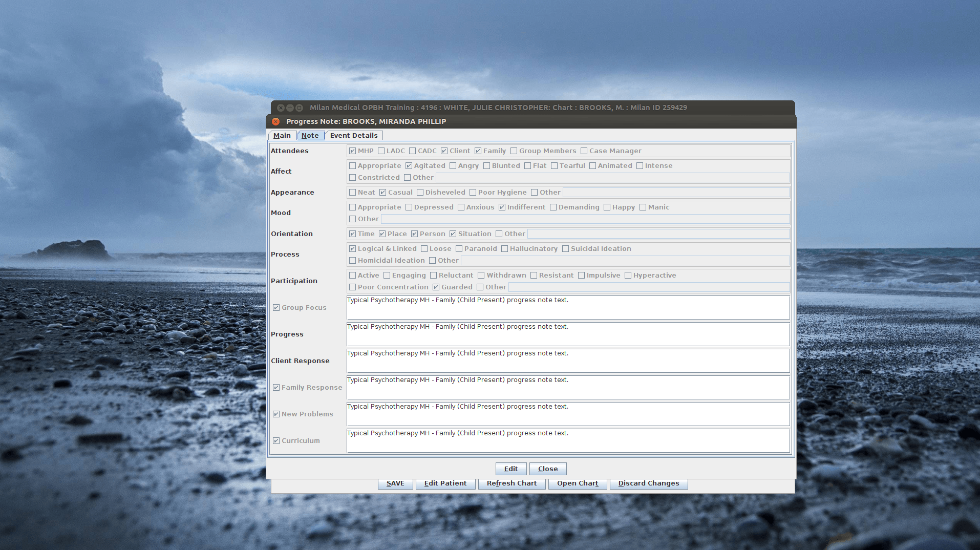Check the Hallucinatory process checkbox
Viewport: 980px width, 550px height.
504,248
